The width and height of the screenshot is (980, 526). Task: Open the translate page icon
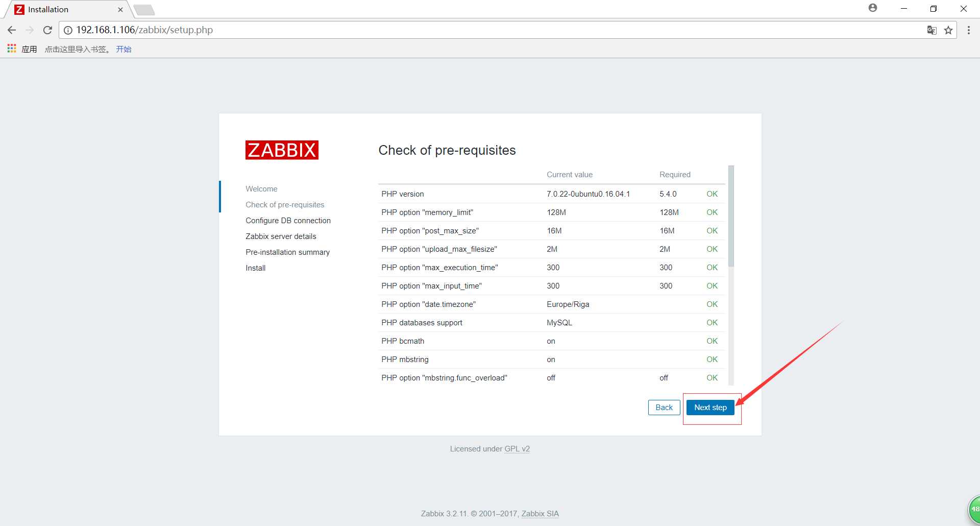(x=932, y=30)
